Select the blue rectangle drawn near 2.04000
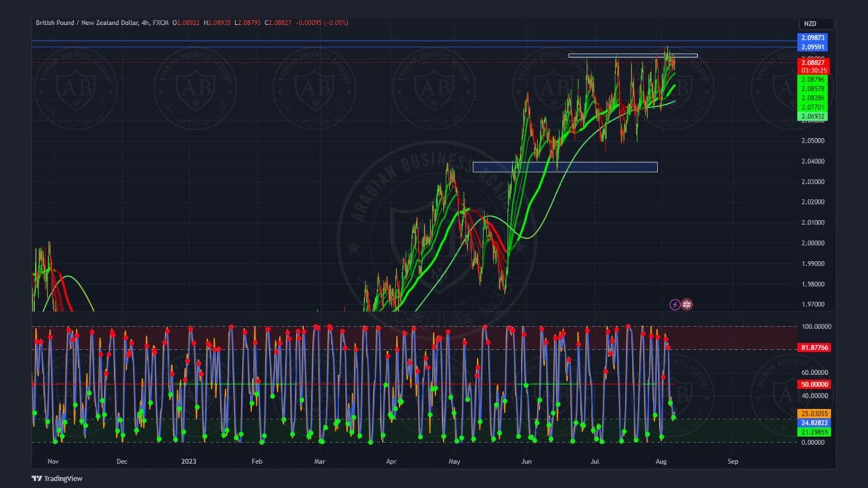868x488 pixels. (x=565, y=167)
